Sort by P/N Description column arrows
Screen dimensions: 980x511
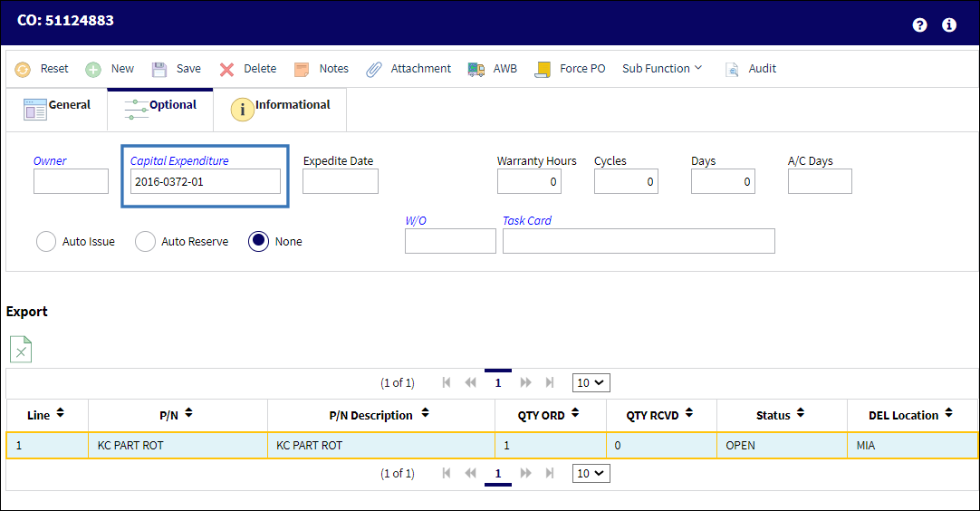[x=425, y=413]
